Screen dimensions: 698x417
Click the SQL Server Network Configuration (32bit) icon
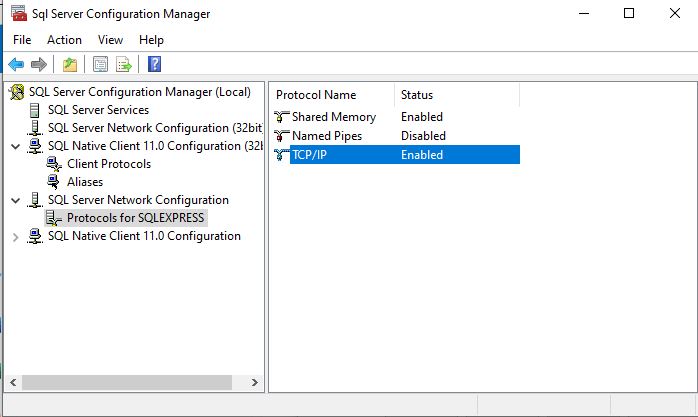click(35, 128)
